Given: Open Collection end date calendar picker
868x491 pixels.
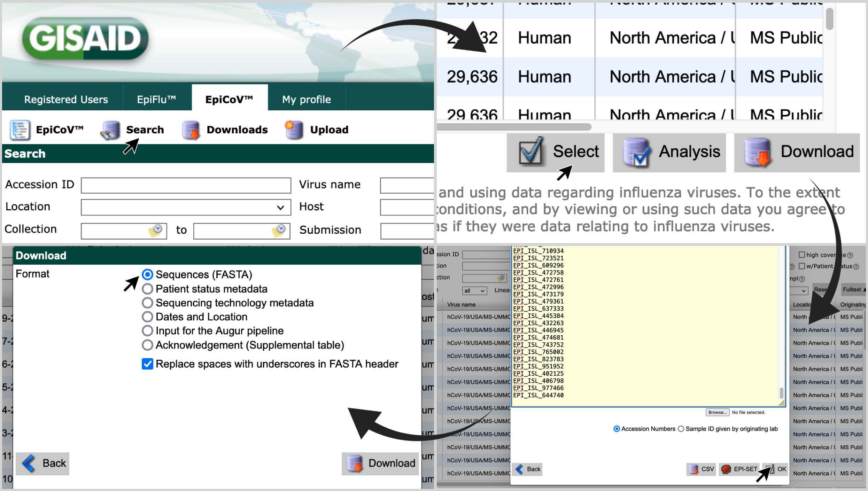Looking at the screenshot, I should (x=279, y=230).
